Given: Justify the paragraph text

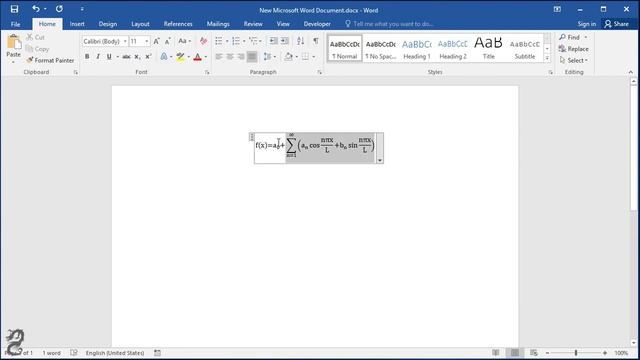Looking at the screenshot, I should pos(252,56).
